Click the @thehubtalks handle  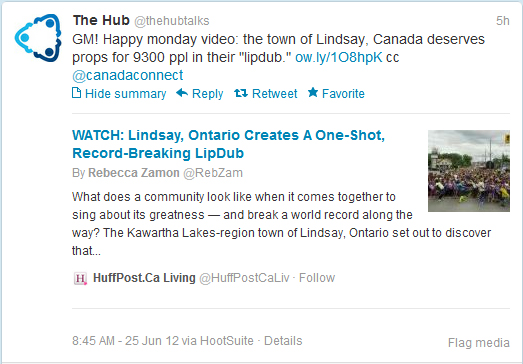tap(172, 21)
